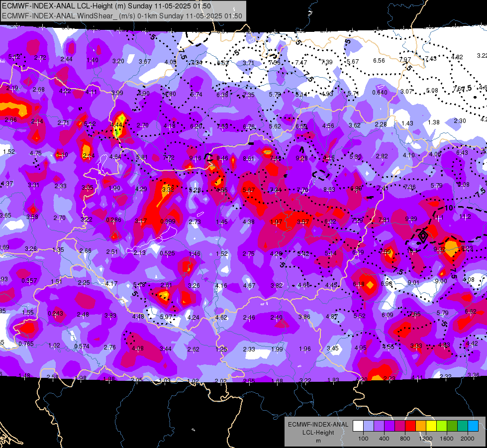This screenshot has height=448, width=487.
Task: Click the map value 0.357
Action: click(29, 281)
